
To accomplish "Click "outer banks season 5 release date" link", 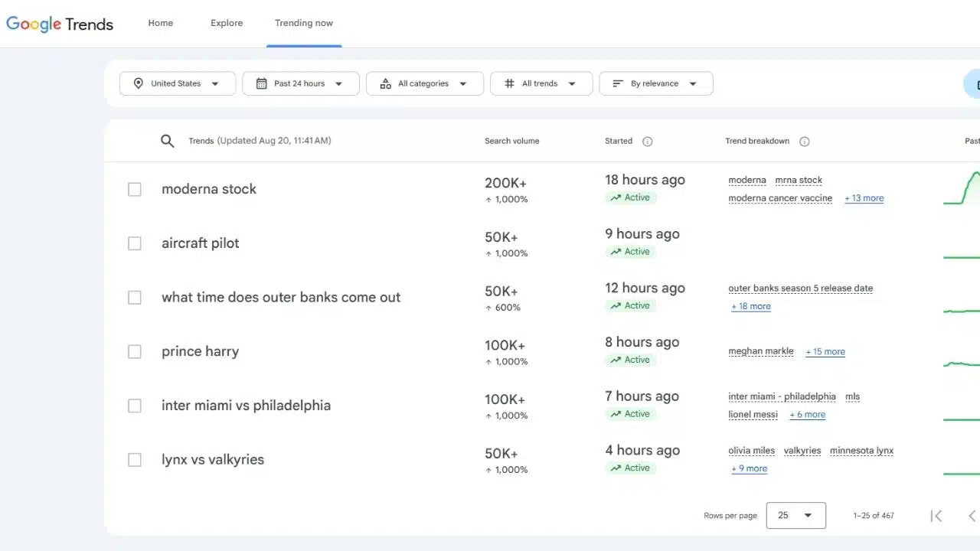I will [801, 289].
